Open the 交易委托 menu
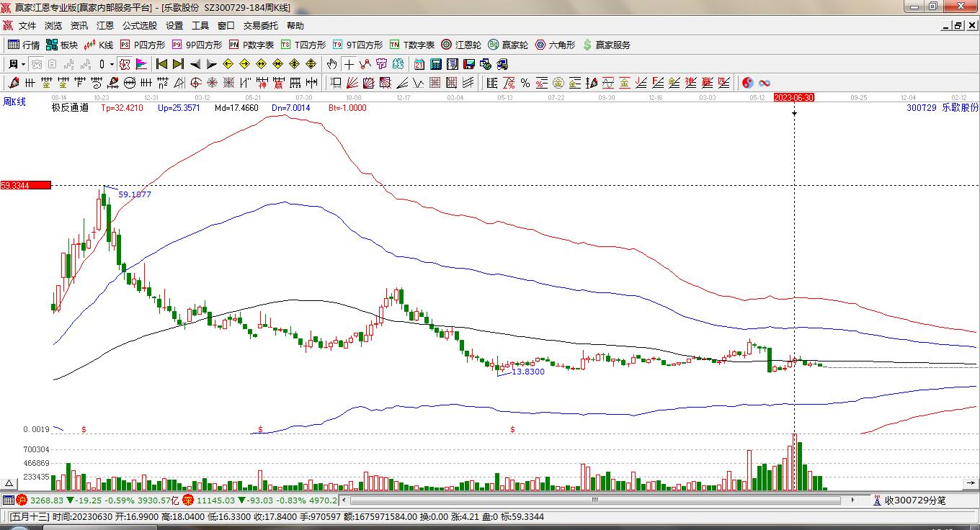Screen dimensions: 980x530 tap(260, 25)
